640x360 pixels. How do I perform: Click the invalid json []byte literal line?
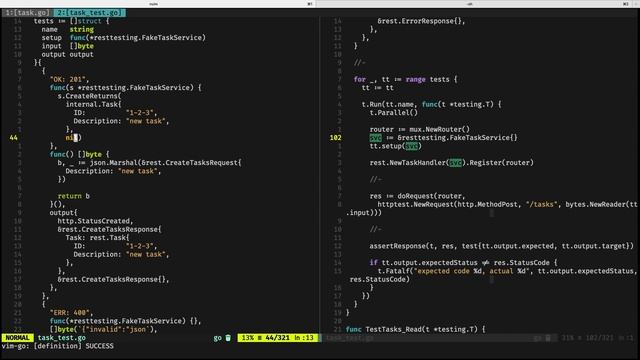click(103, 329)
